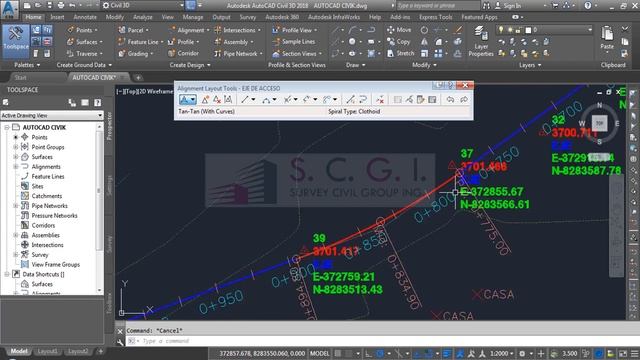Click the Feature Line ribbon button
The width and height of the screenshot is (640, 360).
(140, 42)
